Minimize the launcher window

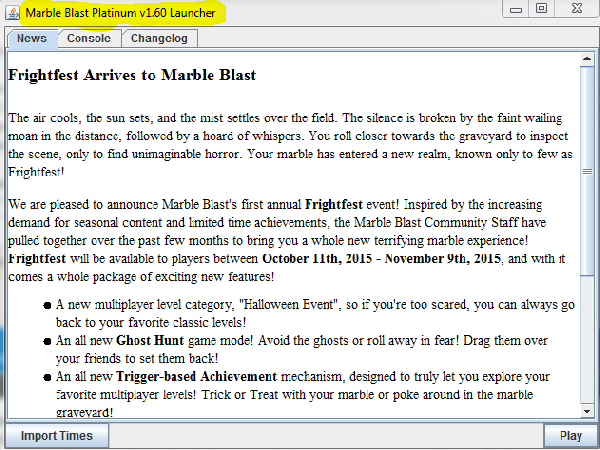516,9
